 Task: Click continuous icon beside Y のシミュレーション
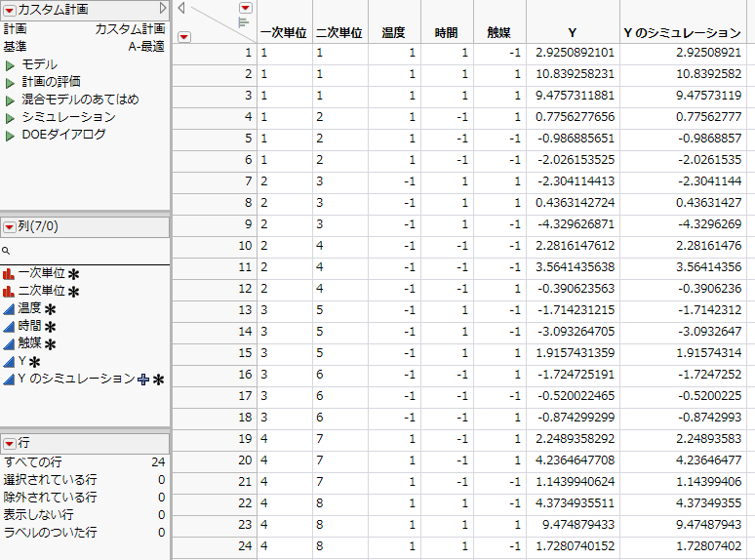[8, 380]
